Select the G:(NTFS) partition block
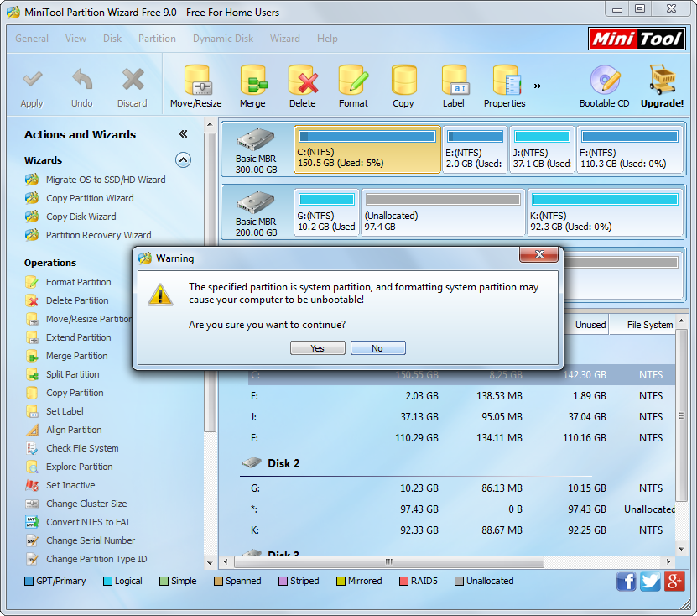The image size is (697, 616). pos(327,212)
